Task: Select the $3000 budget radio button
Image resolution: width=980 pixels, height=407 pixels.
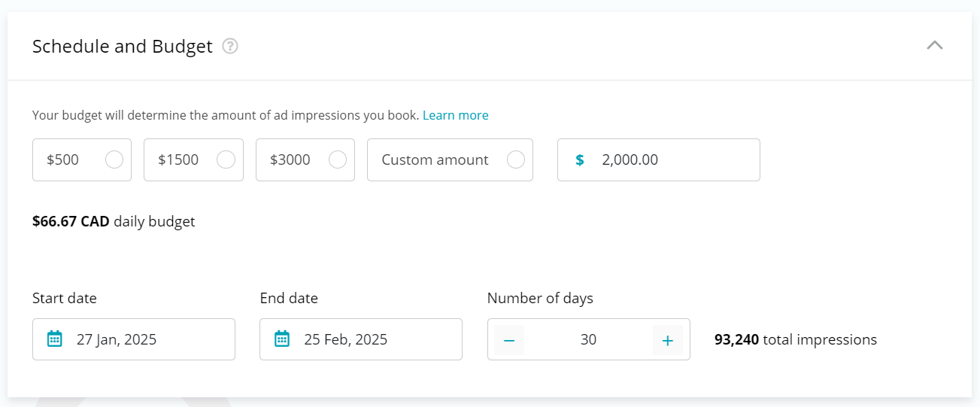Action: tap(338, 159)
